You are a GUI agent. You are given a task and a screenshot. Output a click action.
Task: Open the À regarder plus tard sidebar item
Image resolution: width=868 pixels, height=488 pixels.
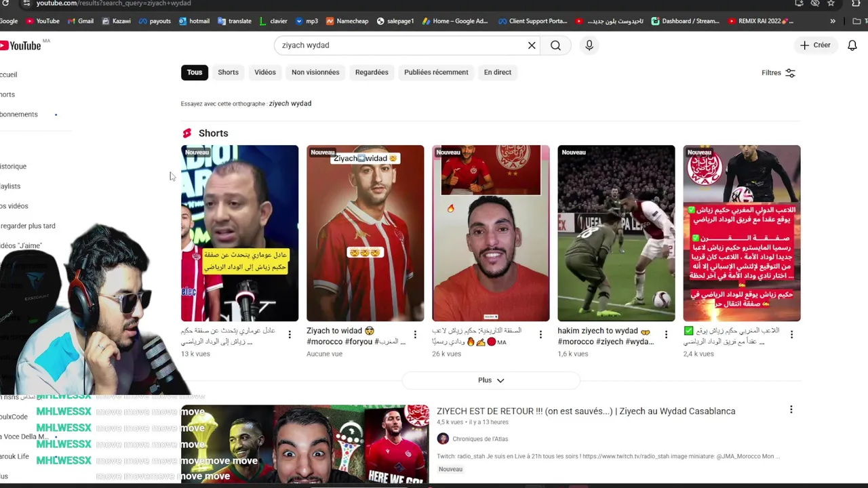(x=28, y=226)
